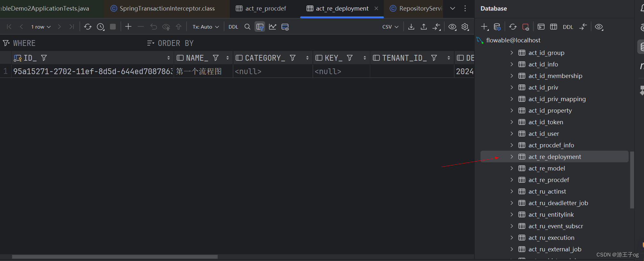Jump to DDL in Database panel
Image resolution: width=644 pixels, height=261 pixels.
click(568, 27)
